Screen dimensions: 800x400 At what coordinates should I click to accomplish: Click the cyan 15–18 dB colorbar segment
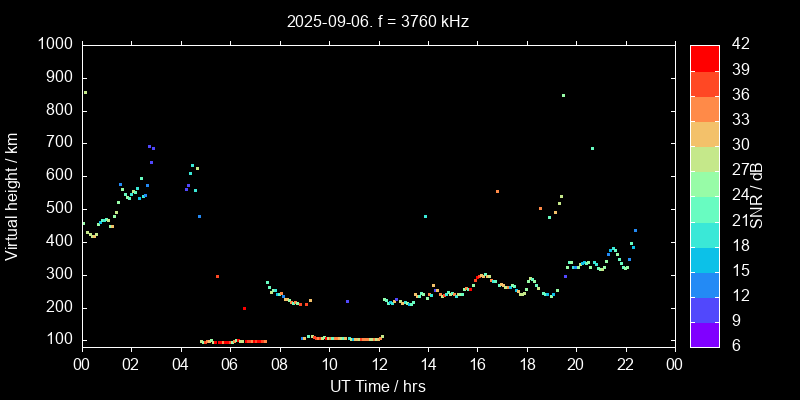703,259
